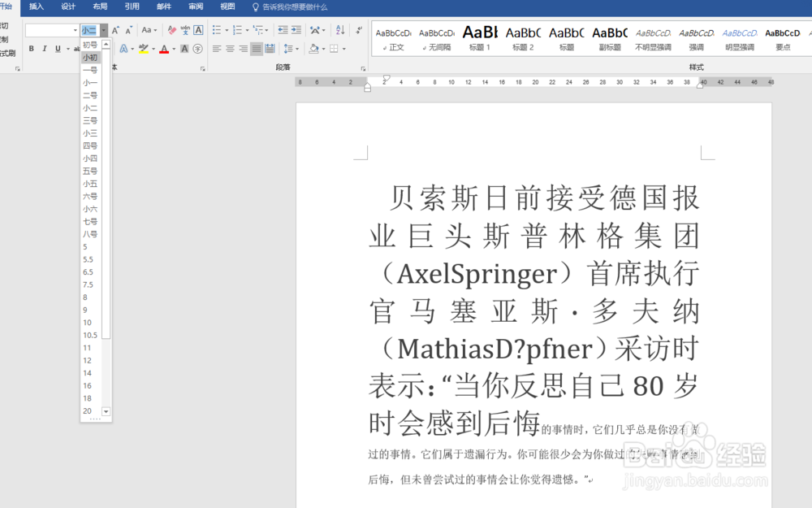Apply enclosed character (circled 字) icon

pos(198,49)
